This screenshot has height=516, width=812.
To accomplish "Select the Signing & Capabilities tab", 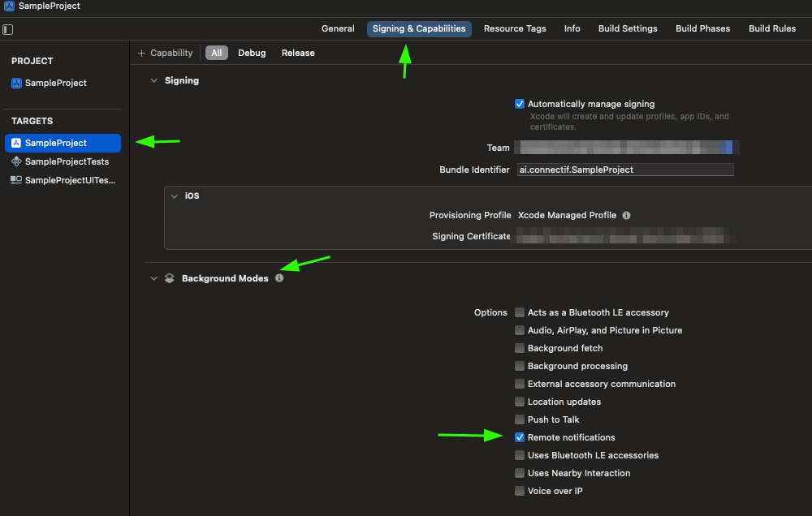I will pos(419,29).
